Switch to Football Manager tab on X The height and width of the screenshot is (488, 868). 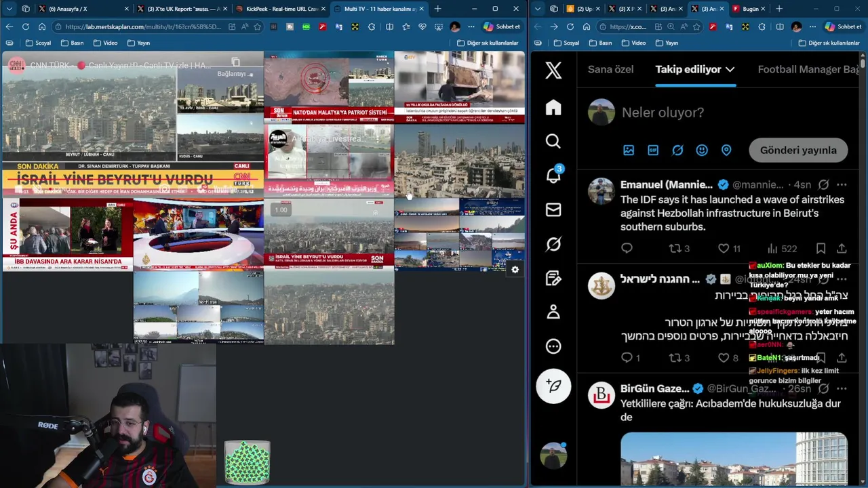[x=808, y=69]
